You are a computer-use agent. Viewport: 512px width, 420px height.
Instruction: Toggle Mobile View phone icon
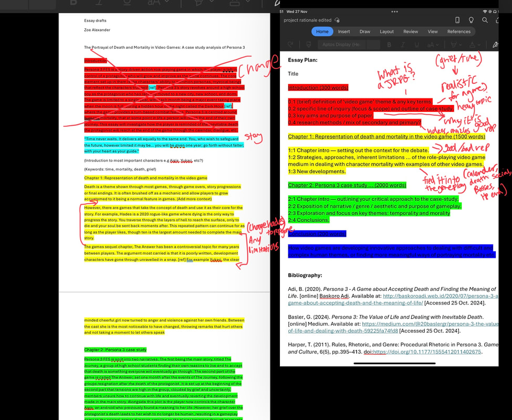click(x=457, y=20)
